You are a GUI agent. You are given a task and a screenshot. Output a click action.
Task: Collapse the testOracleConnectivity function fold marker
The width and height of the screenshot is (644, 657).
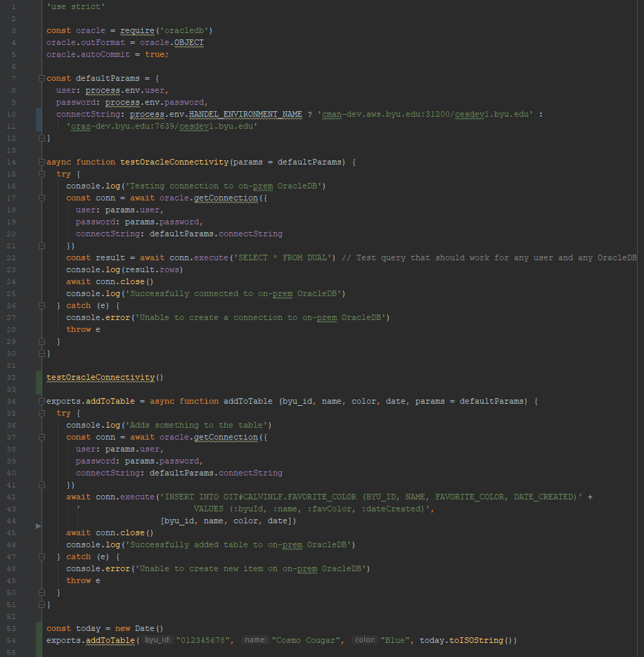[41, 162]
